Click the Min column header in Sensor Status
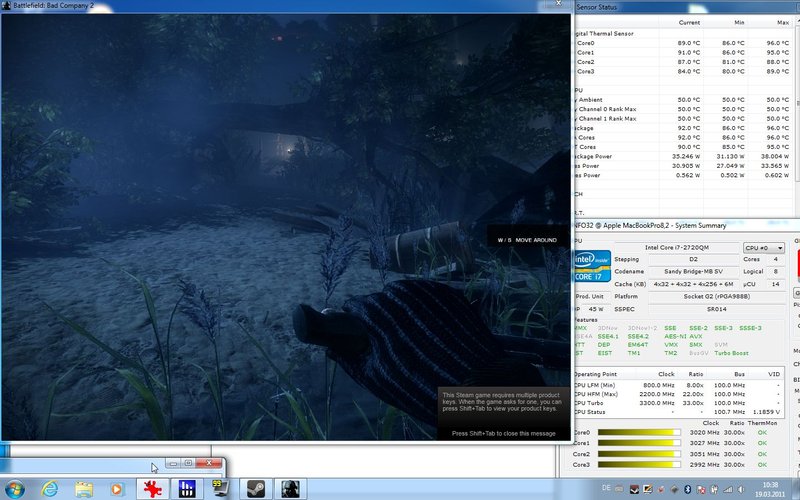 pyautogui.click(x=726, y=22)
